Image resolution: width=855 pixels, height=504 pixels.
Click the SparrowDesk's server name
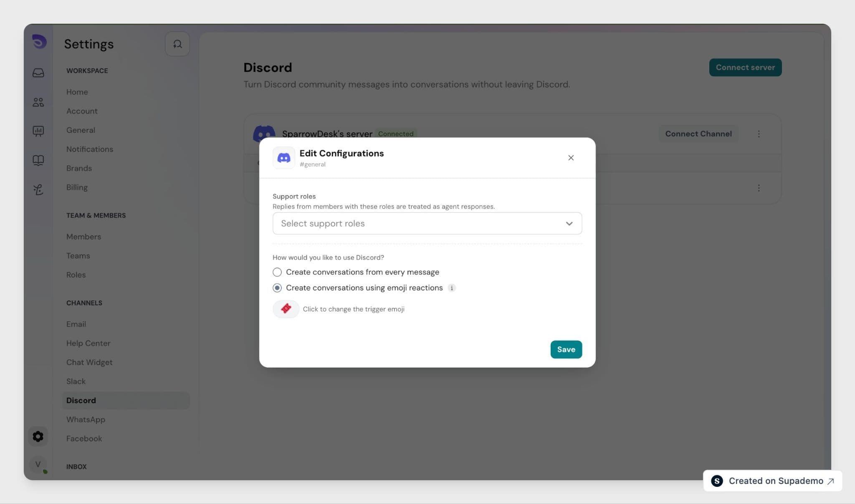(x=327, y=134)
